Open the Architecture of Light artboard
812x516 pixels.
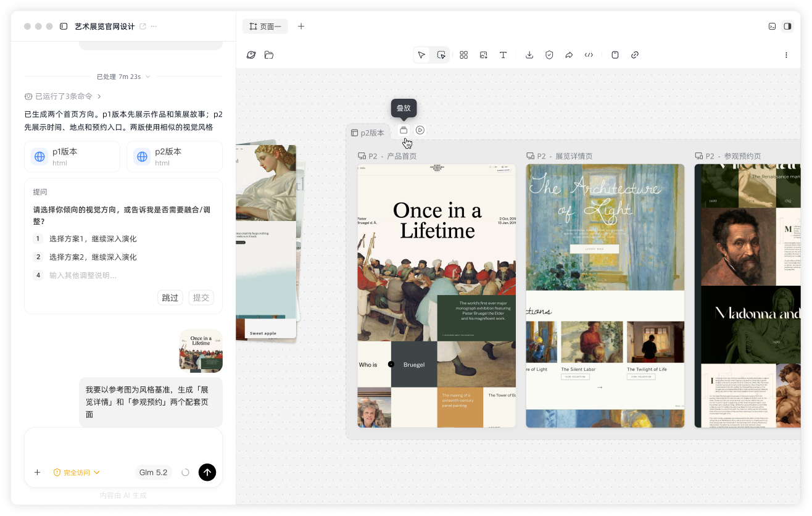tap(605, 296)
